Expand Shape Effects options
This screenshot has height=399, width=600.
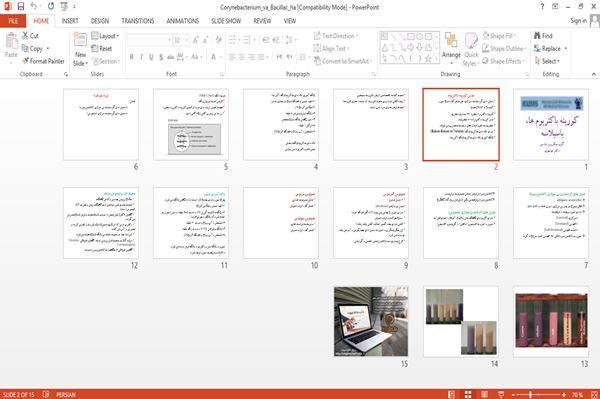click(x=504, y=61)
